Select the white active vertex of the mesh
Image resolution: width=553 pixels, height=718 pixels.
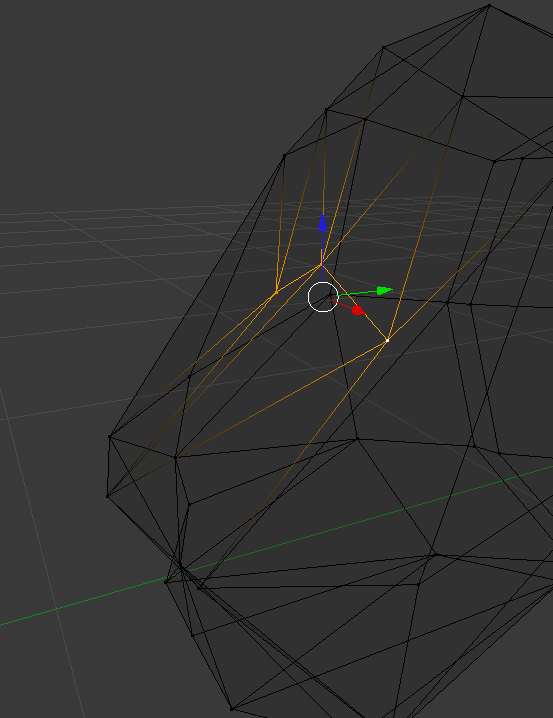coord(388,340)
